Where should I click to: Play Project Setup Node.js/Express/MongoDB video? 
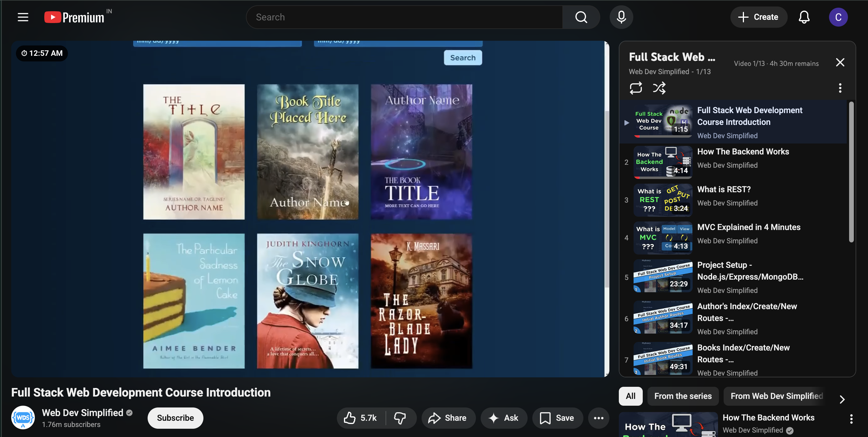733,277
